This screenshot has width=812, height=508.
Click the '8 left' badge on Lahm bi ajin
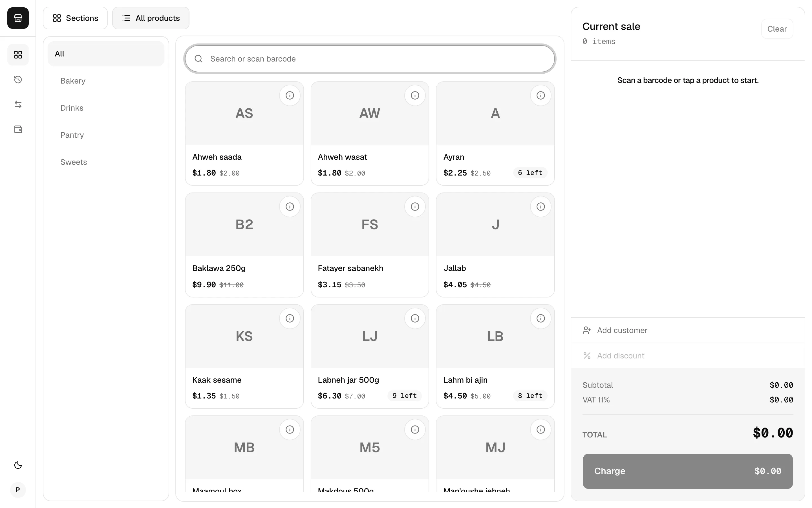(x=530, y=396)
